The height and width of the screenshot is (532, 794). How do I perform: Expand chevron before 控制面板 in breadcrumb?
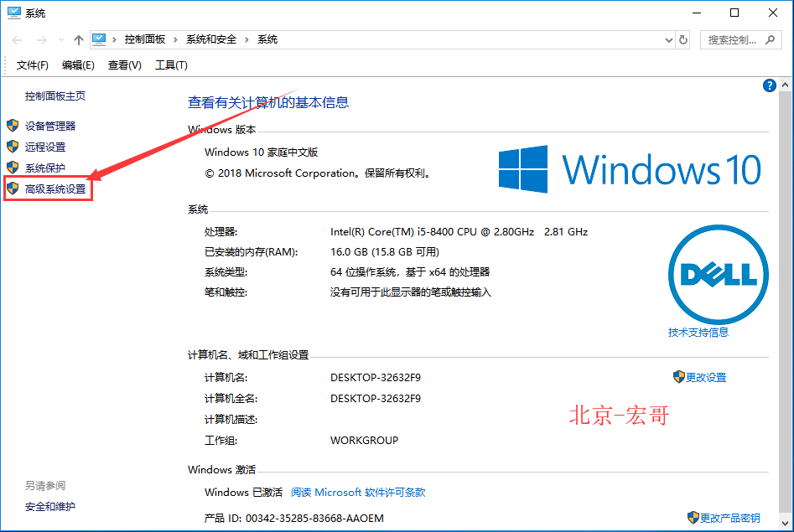point(114,39)
